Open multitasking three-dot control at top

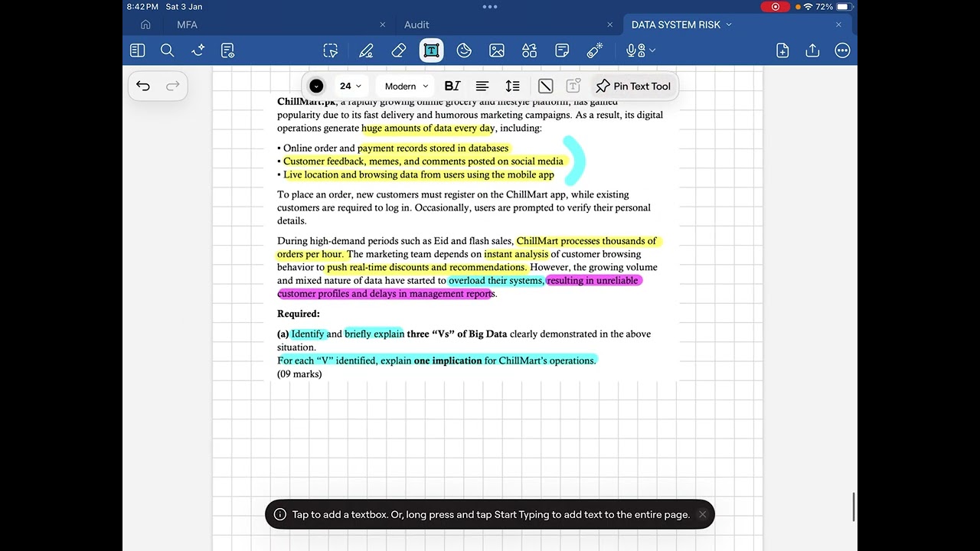pyautogui.click(x=490, y=6)
